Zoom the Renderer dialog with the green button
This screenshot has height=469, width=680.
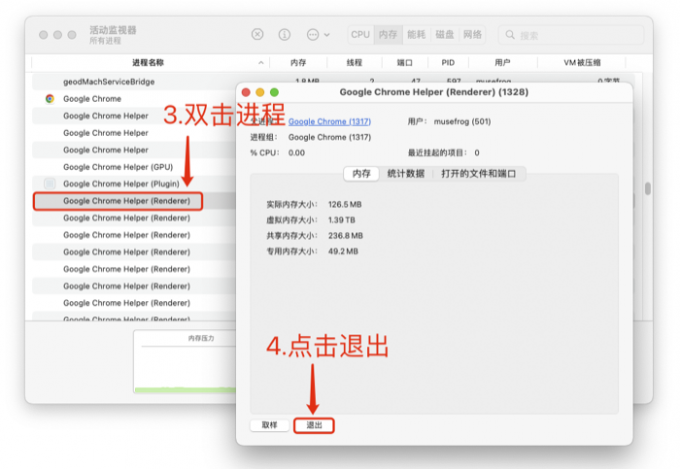coord(274,92)
